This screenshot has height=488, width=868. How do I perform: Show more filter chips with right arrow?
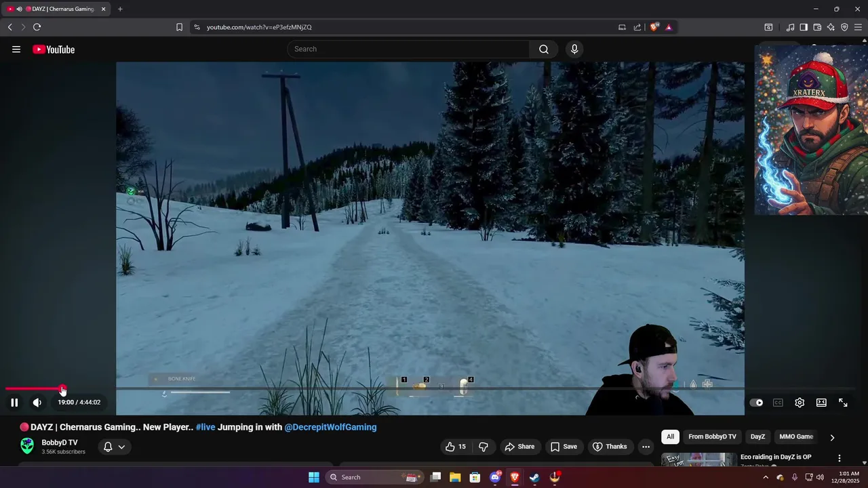tap(832, 437)
